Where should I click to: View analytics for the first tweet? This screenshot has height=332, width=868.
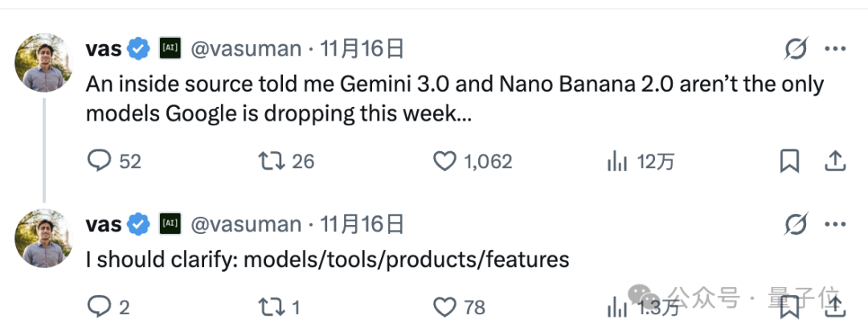(x=617, y=162)
